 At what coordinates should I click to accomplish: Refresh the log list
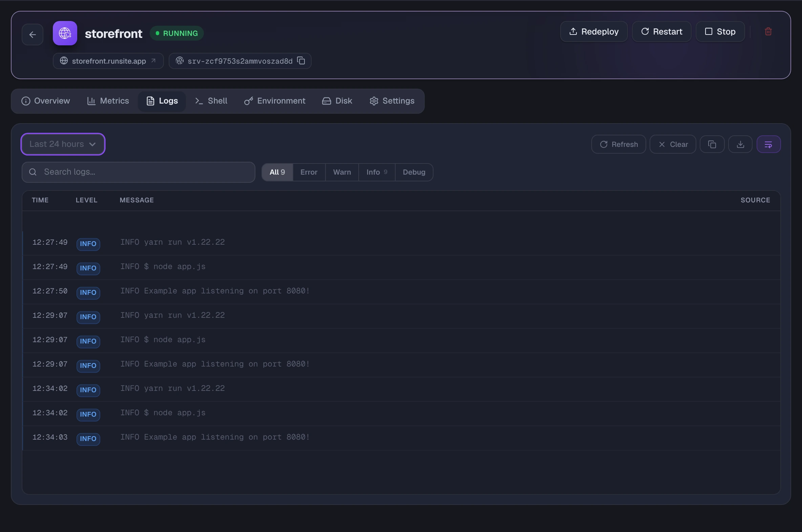pos(618,144)
